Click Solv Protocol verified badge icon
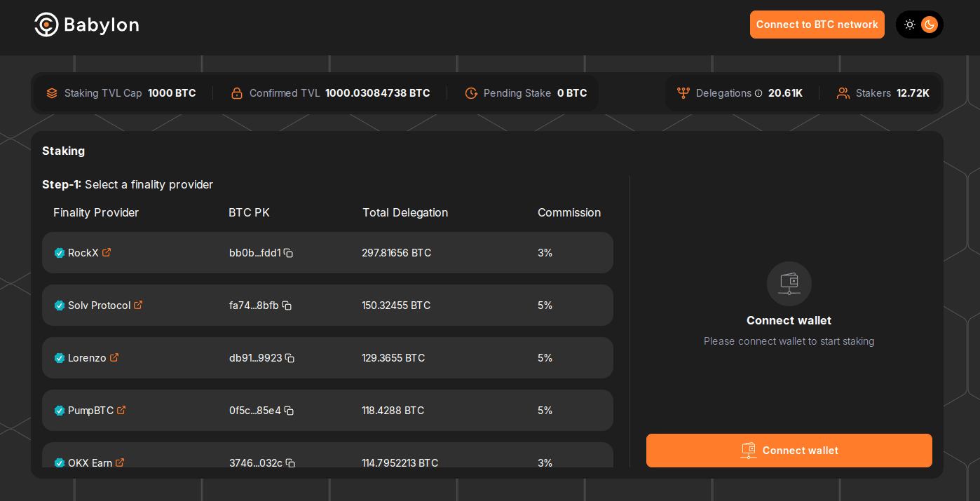980x501 pixels. (60, 306)
